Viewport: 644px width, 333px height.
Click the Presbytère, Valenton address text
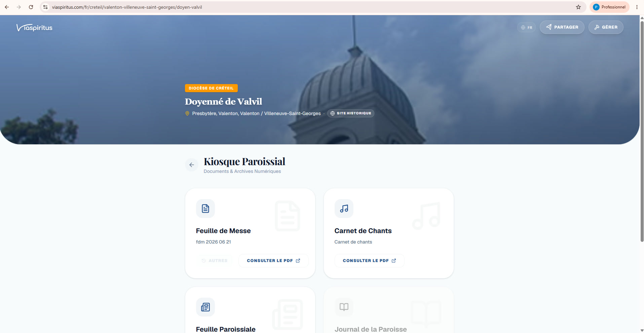[256, 114]
